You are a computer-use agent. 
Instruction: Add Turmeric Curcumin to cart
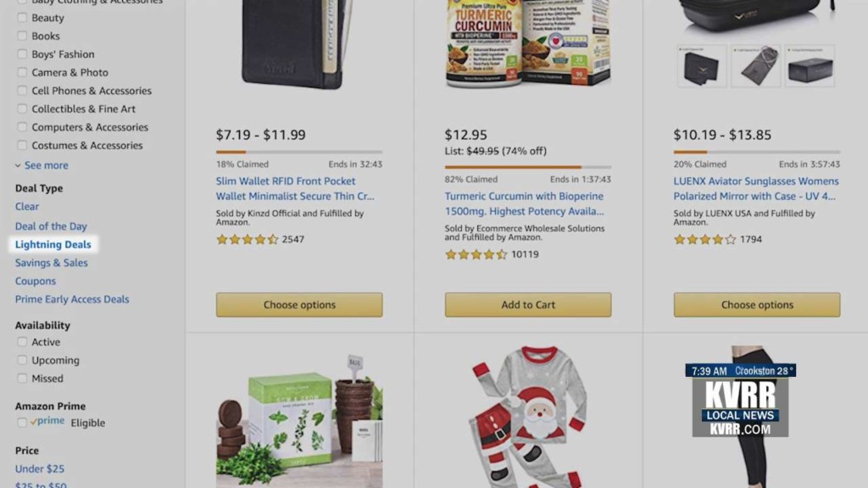pos(528,305)
